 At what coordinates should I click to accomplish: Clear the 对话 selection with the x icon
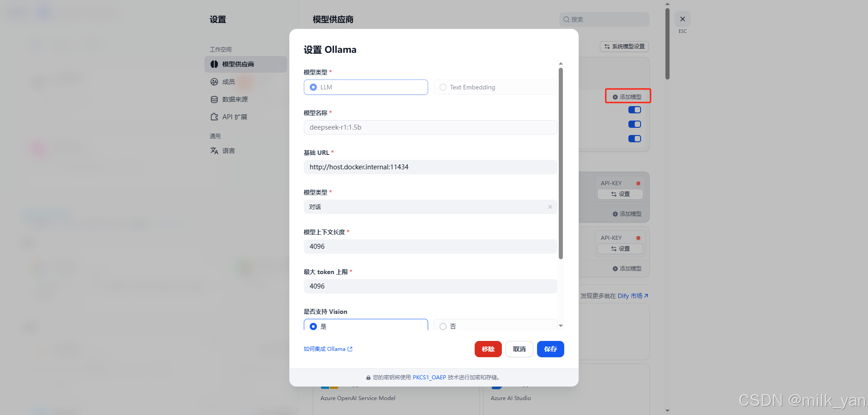tap(550, 207)
